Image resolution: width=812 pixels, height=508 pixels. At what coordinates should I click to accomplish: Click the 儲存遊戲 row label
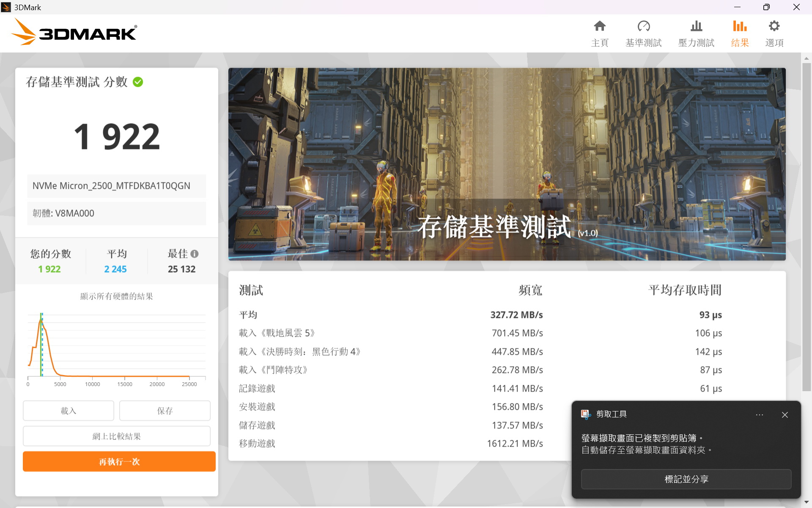click(x=257, y=425)
